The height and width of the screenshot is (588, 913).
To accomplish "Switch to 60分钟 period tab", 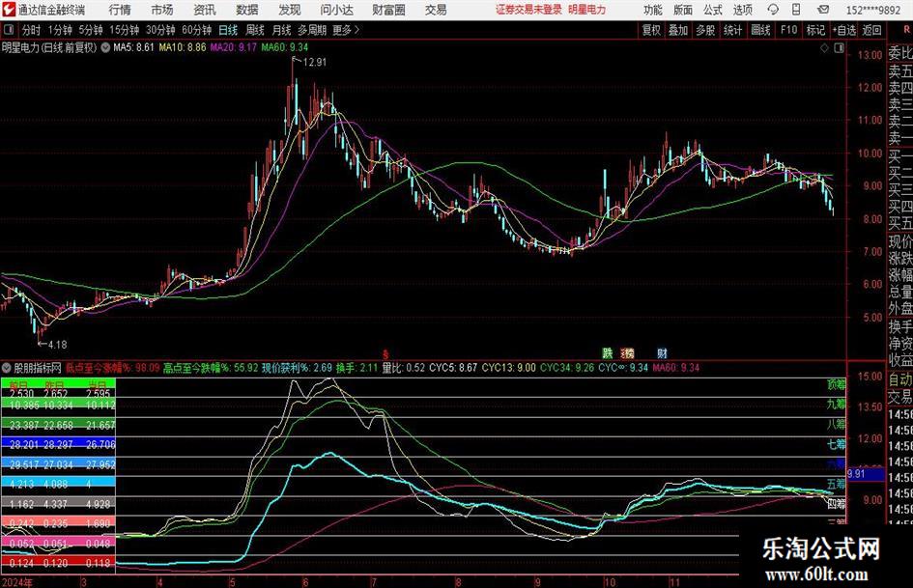I will click(196, 30).
